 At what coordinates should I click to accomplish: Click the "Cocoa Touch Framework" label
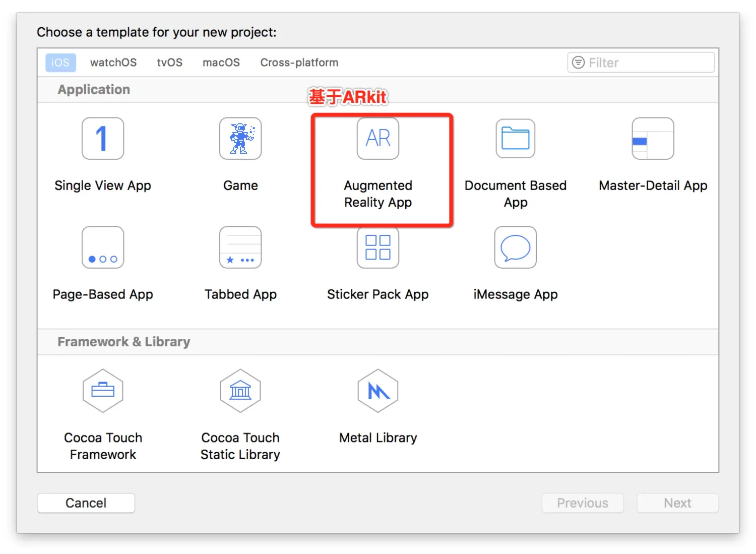click(x=103, y=446)
